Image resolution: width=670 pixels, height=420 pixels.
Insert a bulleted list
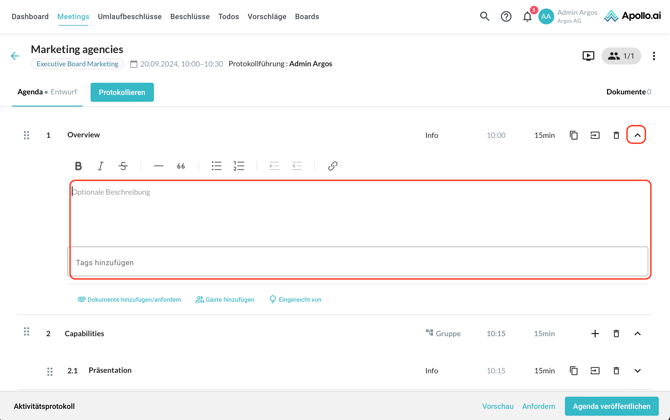216,166
